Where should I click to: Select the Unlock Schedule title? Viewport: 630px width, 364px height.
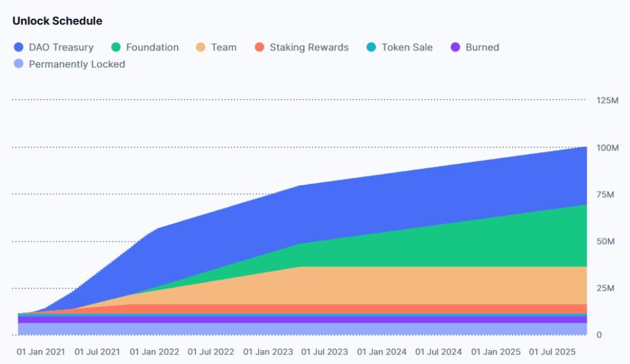(57, 21)
